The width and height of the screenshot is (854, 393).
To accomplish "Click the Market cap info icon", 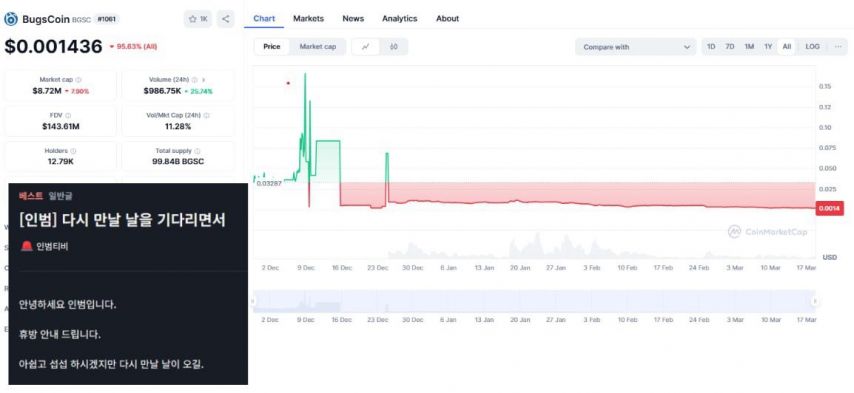I will (x=78, y=79).
